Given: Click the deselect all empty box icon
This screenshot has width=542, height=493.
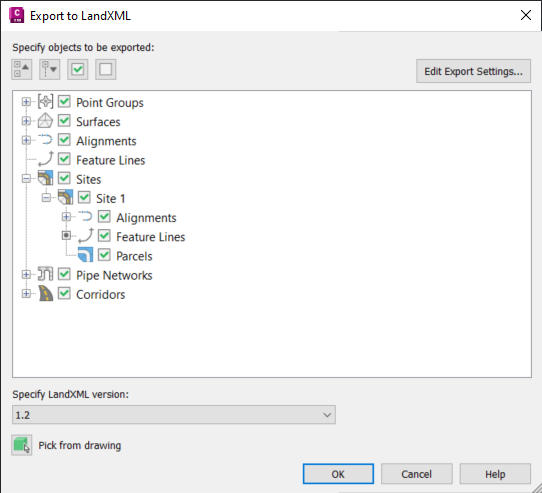Looking at the screenshot, I should pos(105,69).
